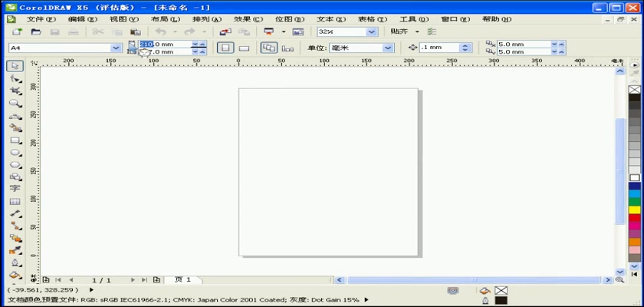This screenshot has height=307, width=644.
Task: Expand the 贴齐 snap-to dropdown
Action: [417, 31]
